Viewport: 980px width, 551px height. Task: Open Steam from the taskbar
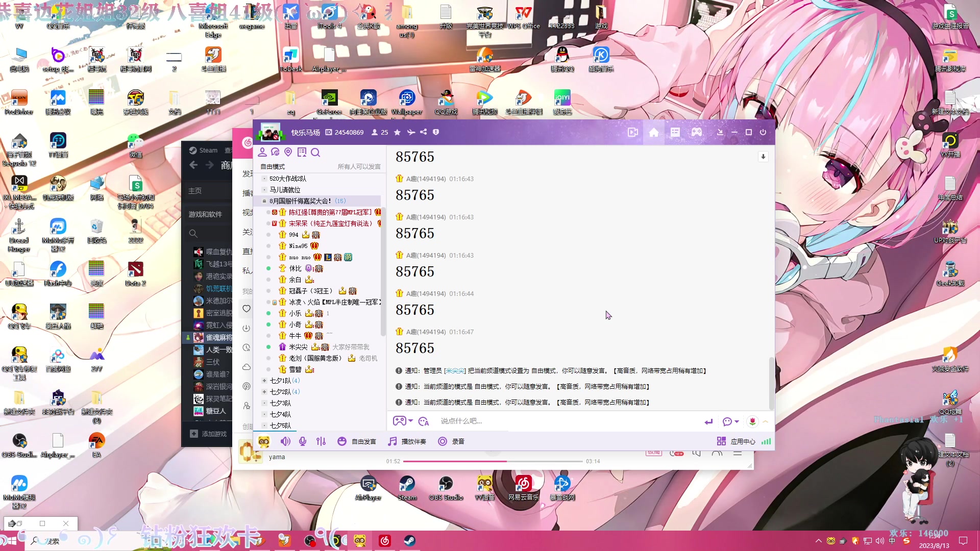(409, 541)
